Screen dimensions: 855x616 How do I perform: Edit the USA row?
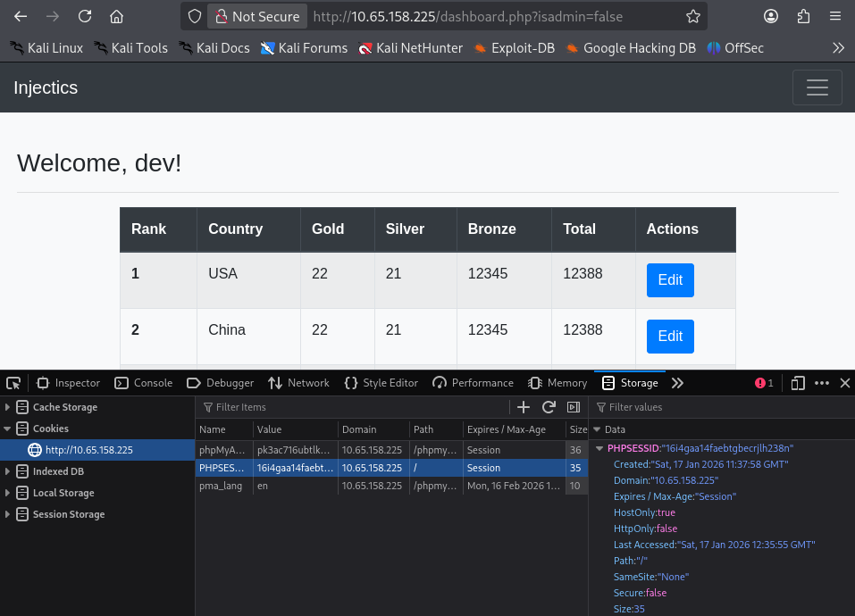coord(670,280)
